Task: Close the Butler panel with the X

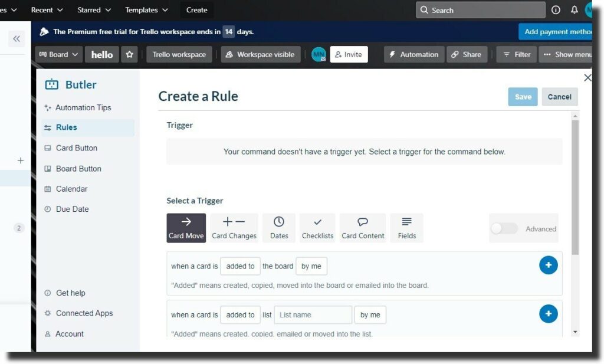Action: [587, 78]
